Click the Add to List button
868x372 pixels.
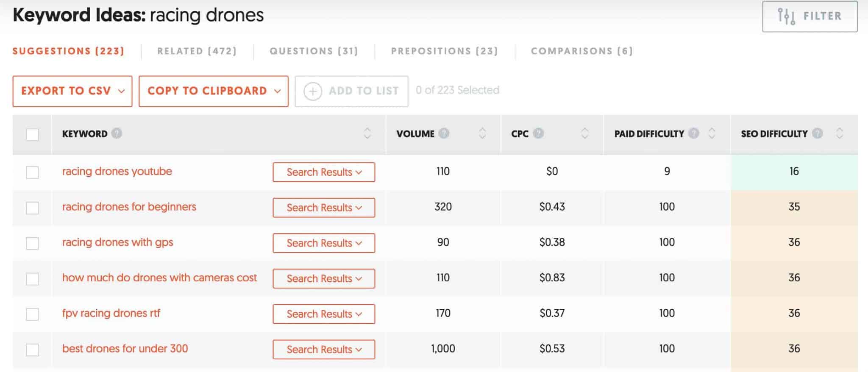pos(351,91)
